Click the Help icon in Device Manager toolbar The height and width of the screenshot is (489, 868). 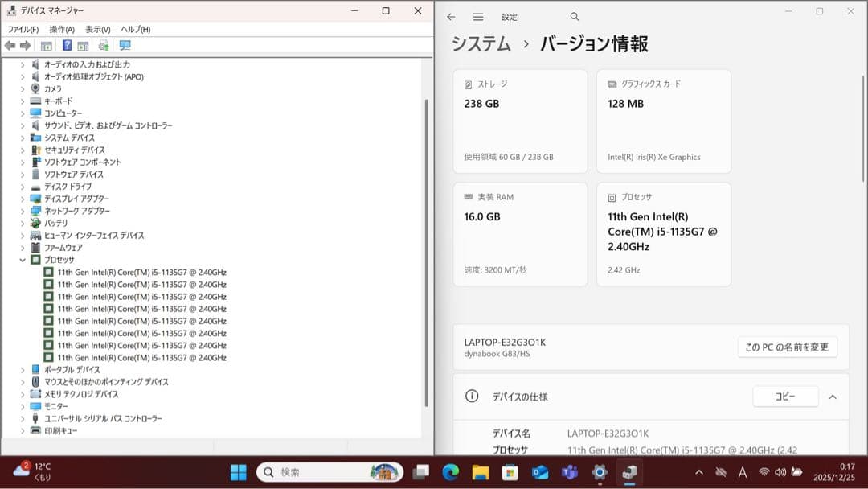pyautogui.click(x=68, y=46)
